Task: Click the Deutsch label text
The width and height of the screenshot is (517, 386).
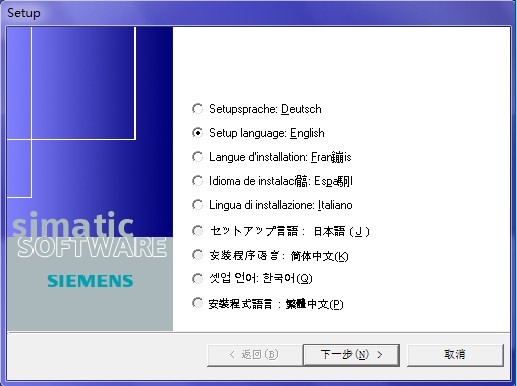Action: tap(301, 109)
